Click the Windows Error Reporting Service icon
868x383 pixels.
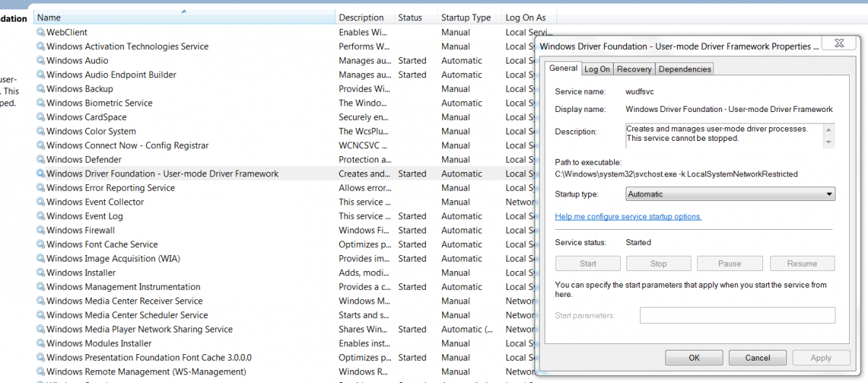click(x=41, y=188)
